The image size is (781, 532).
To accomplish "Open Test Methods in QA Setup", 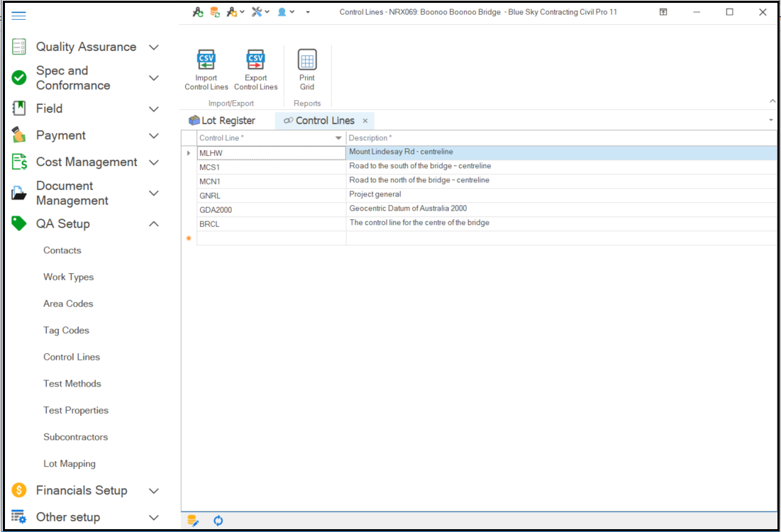I will [x=72, y=384].
